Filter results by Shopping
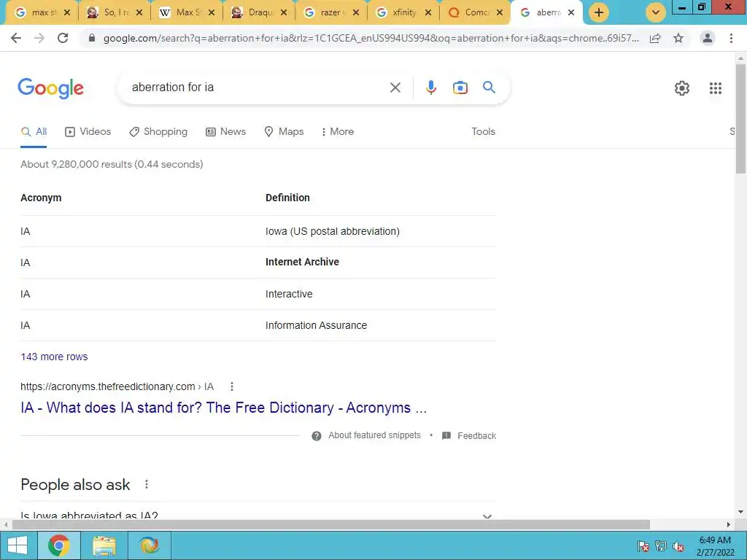The width and height of the screenshot is (747, 560). tap(158, 132)
